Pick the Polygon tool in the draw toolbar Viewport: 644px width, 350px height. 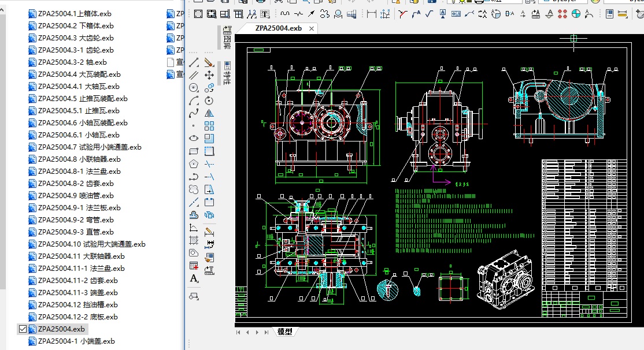[194, 163]
